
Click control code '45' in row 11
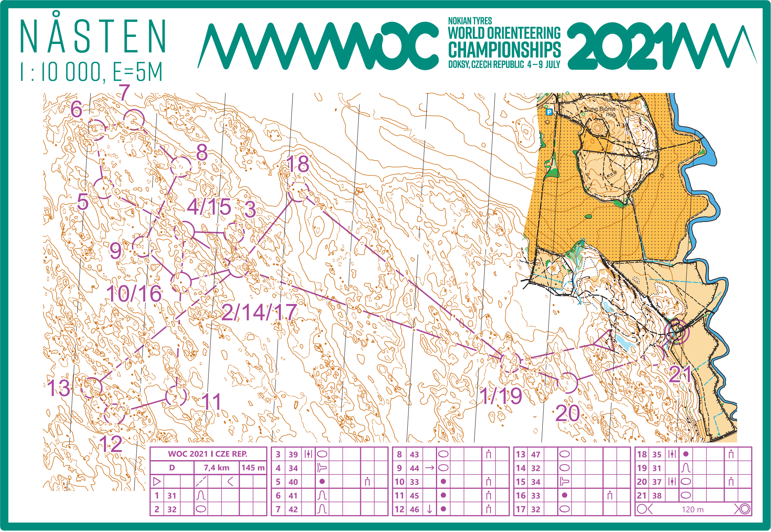(x=414, y=496)
